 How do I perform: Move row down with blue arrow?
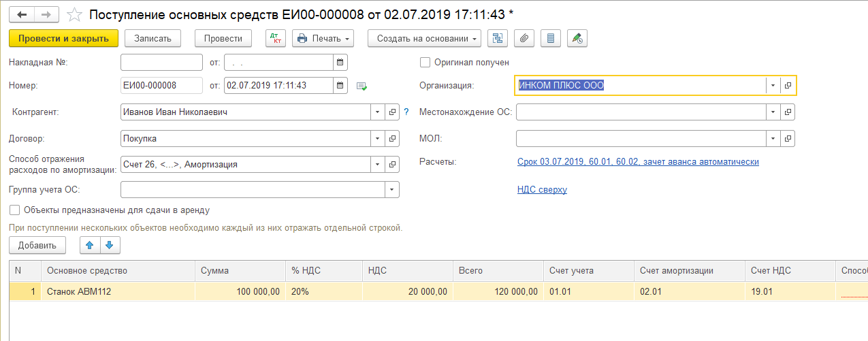pyautogui.click(x=110, y=245)
